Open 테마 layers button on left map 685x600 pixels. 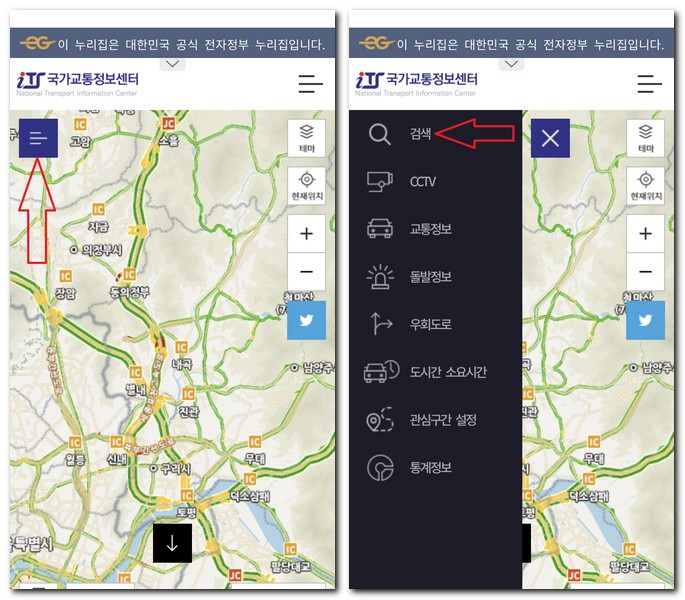pyautogui.click(x=307, y=138)
